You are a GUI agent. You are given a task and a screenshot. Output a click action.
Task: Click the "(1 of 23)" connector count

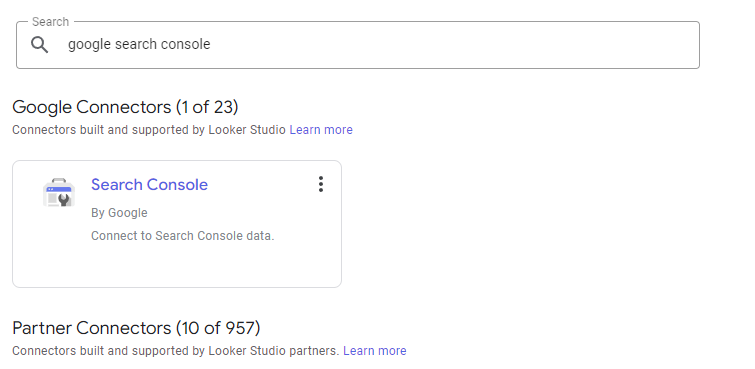(207, 107)
